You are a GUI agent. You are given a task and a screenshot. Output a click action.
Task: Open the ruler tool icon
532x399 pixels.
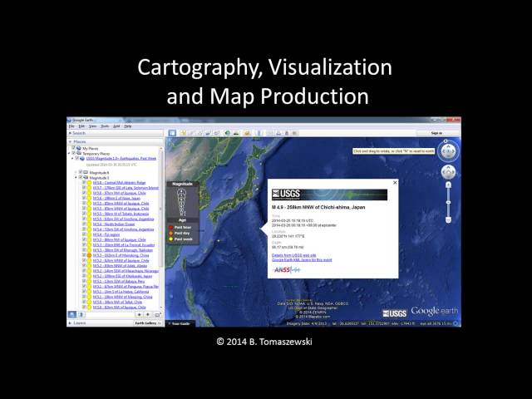pyautogui.click(x=259, y=133)
